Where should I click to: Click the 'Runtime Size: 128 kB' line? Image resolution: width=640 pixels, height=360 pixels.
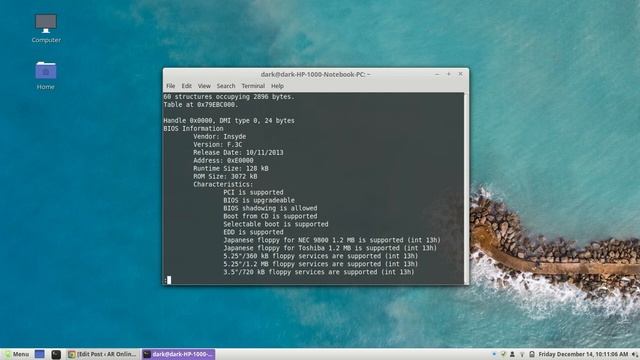pos(231,168)
